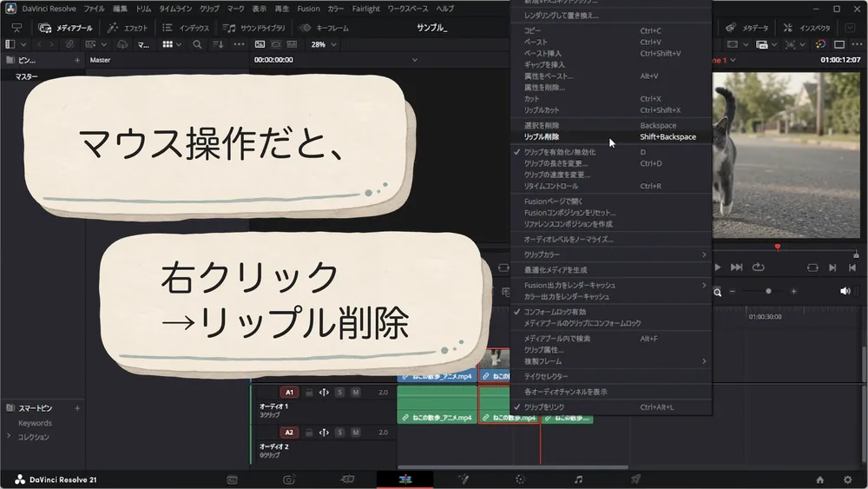This screenshot has width=868, height=489.
Task: Open the 28% viewer zoom dropdown
Action: [x=324, y=44]
